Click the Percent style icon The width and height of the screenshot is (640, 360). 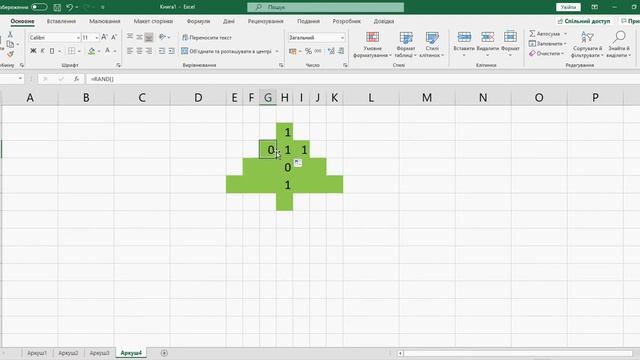tap(308, 51)
